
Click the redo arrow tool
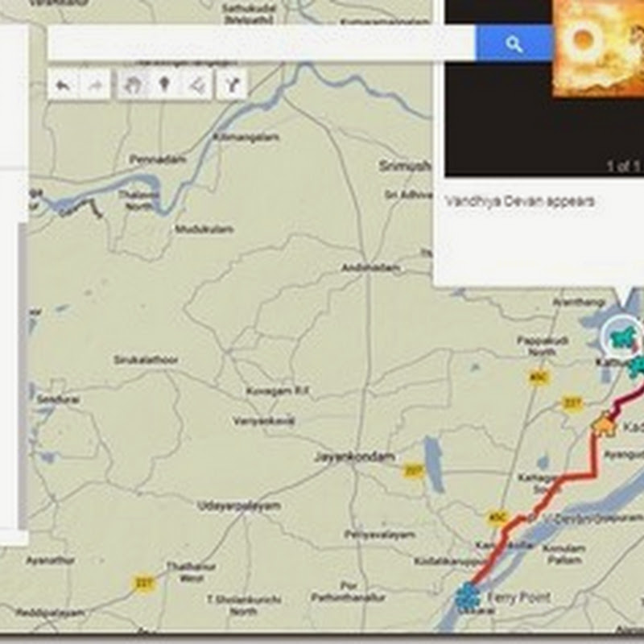click(x=95, y=85)
